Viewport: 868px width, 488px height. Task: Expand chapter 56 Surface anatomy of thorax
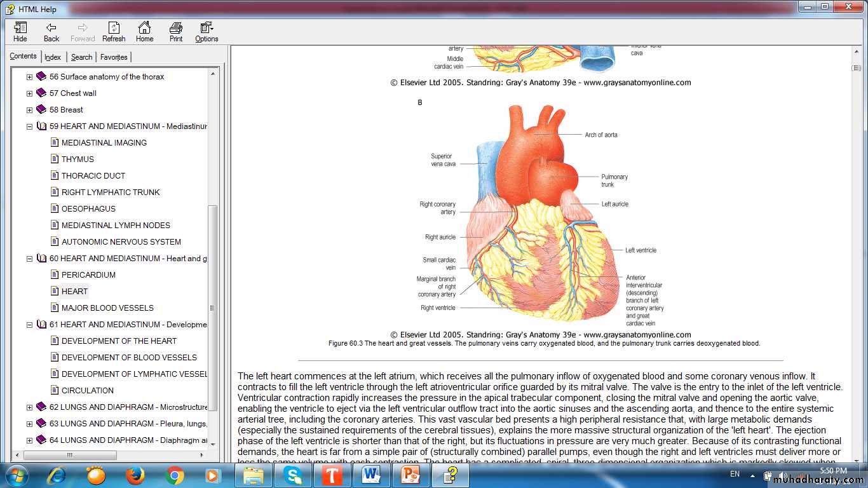click(x=29, y=77)
